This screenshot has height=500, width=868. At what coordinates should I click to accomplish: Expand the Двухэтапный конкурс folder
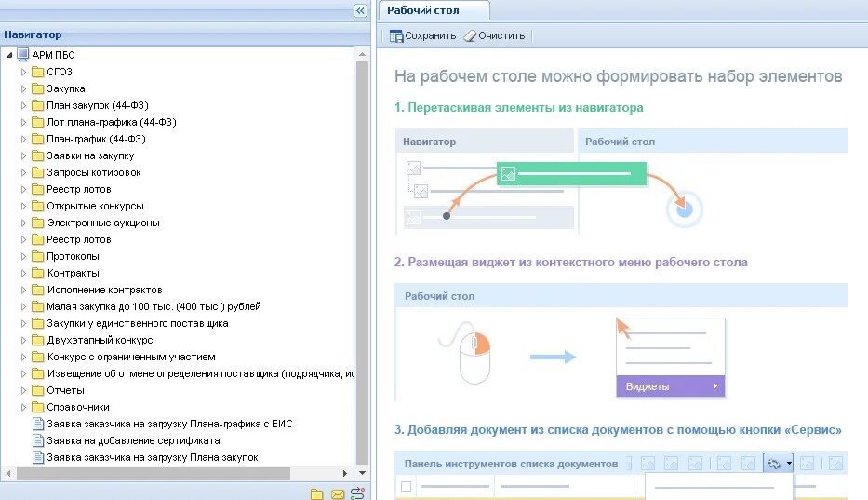(23, 341)
